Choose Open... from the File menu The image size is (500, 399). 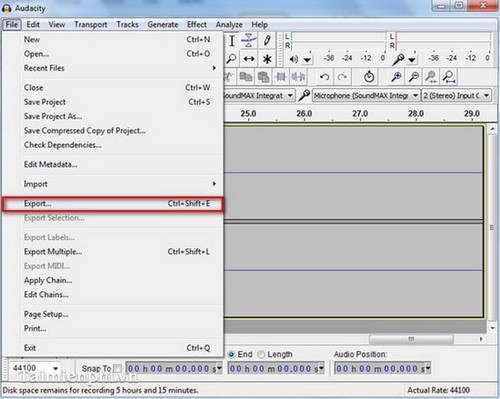[x=112, y=54]
